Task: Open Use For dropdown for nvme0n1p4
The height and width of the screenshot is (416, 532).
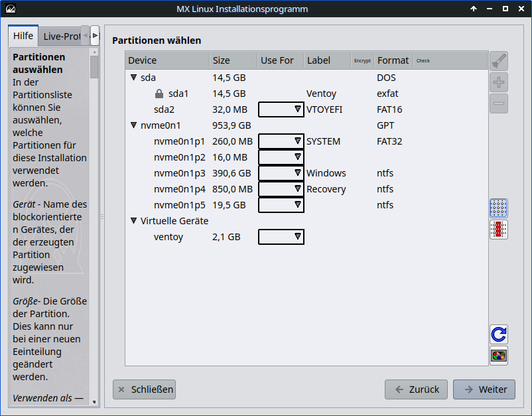Action: pyautogui.click(x=281, y=189)
